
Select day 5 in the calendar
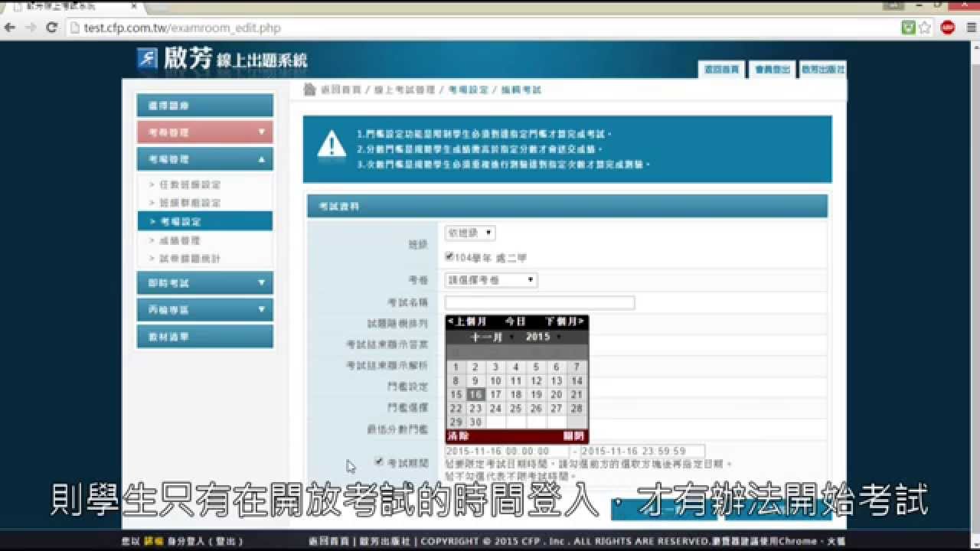pyautogui.click(x=536, y=367)
